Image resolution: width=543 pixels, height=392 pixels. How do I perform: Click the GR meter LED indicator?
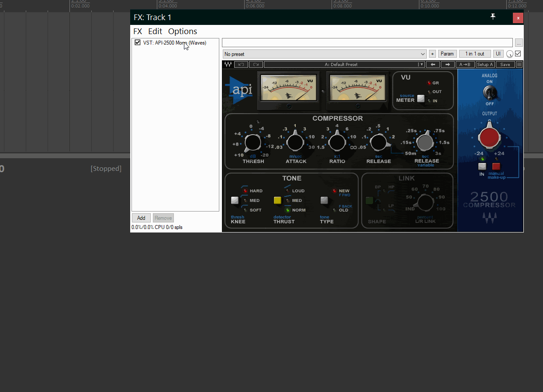(429, 83)
